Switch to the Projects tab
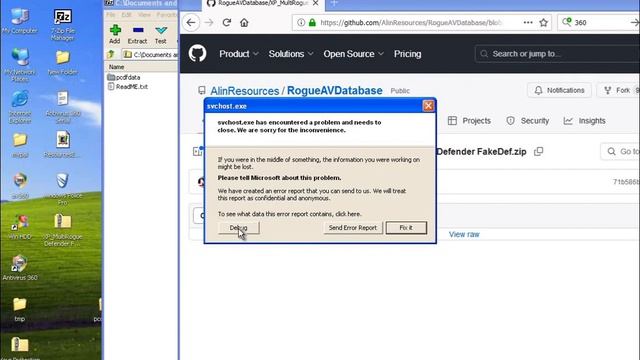The width and height of the screenshot is (640, 360). pyautogui.click(x=469, y=121)
